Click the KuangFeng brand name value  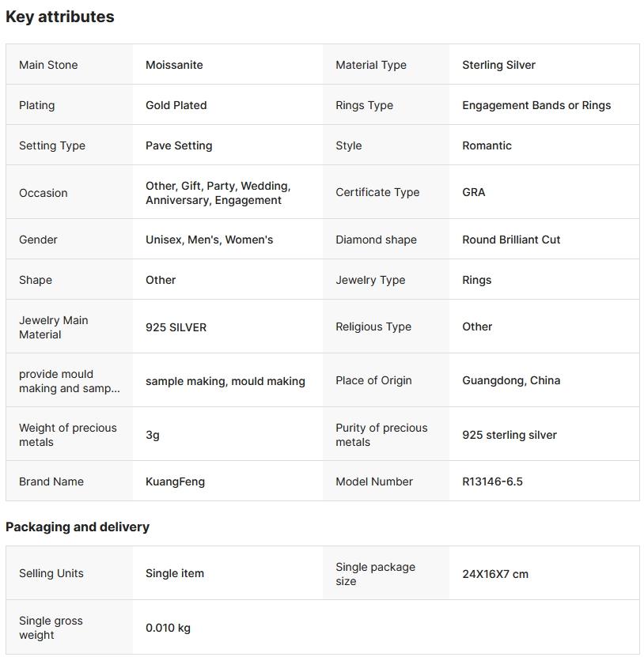(x=175, y=481)
